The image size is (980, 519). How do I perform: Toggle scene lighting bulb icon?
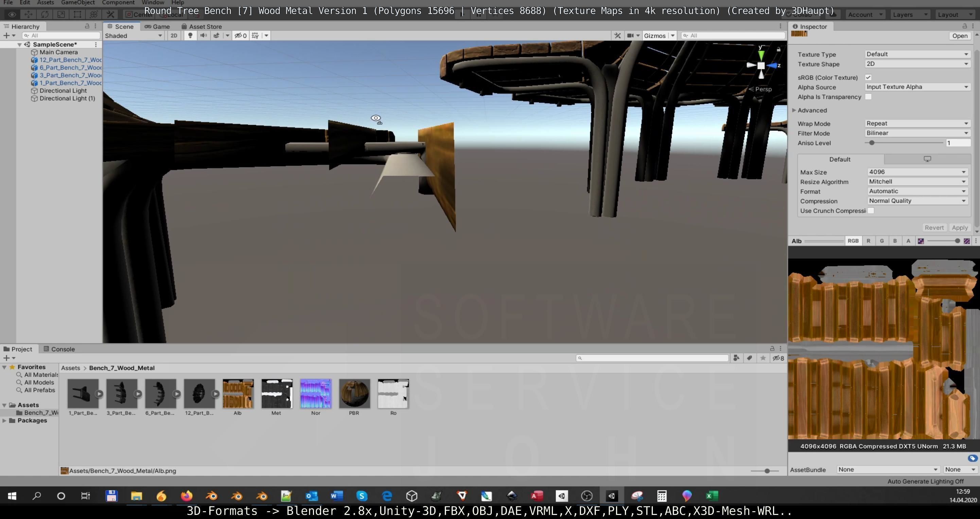190,35
